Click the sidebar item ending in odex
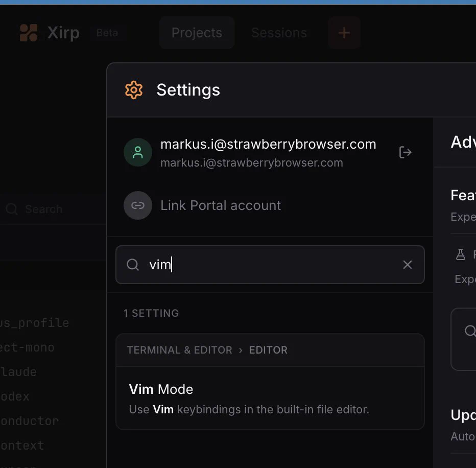This screenshot has height=468, width=476. pyautogui.click(x=15, y=396)
